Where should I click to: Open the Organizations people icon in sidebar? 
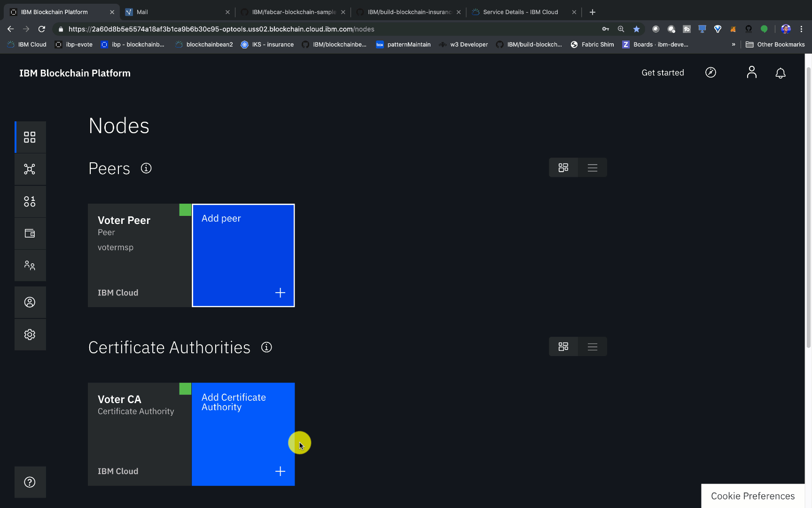[30, 265]
